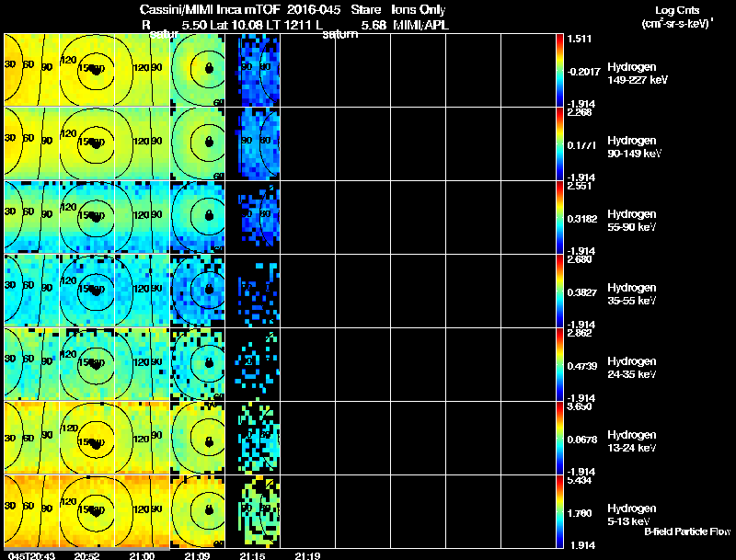Click the 2.862 color scale value
The height and width of the screenshot is (560, 736).
(580, 333)
